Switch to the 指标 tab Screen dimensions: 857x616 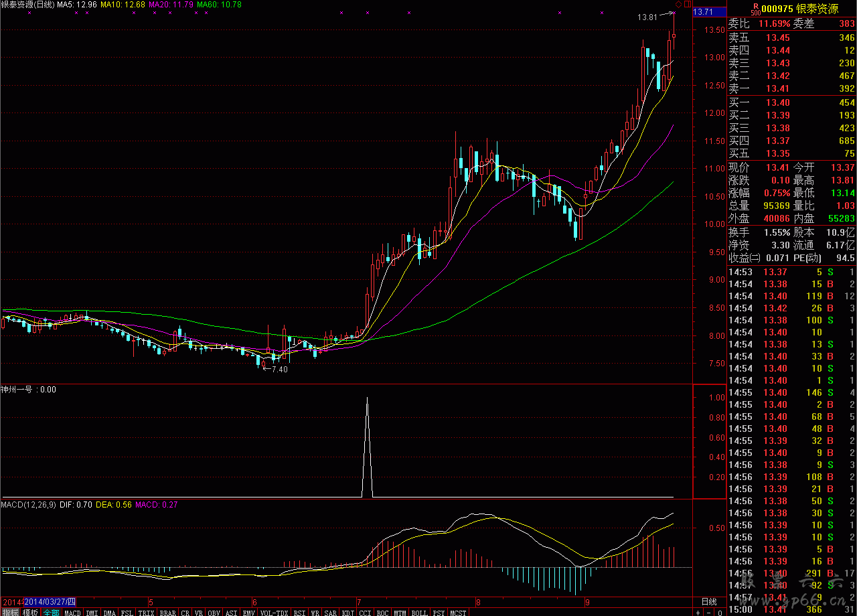click(10, 612)
